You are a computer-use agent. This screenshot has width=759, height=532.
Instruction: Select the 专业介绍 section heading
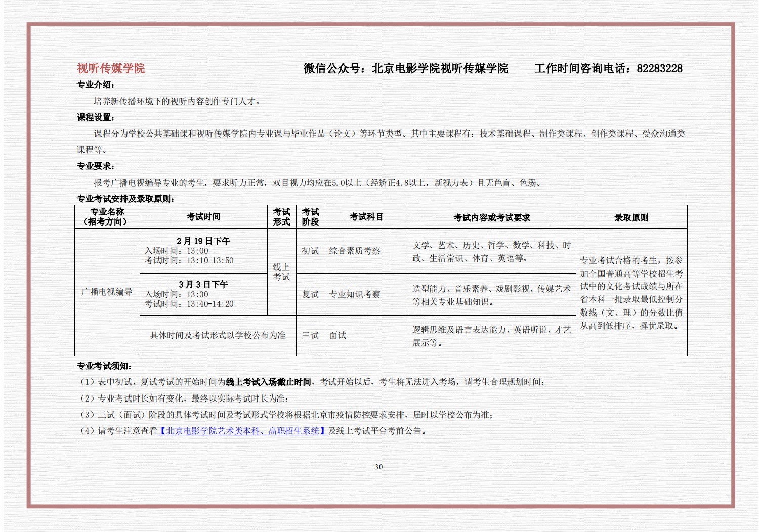pyautogui.click(x=96, y=85)
